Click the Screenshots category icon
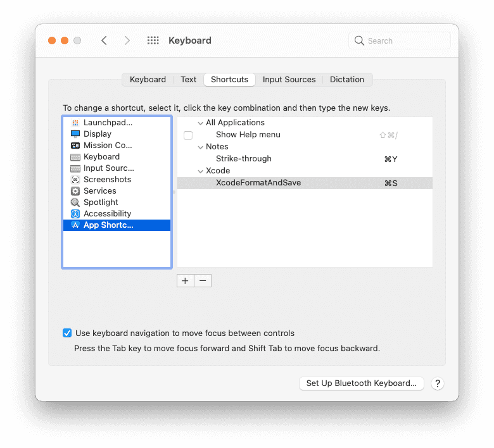 click(75, 180)
